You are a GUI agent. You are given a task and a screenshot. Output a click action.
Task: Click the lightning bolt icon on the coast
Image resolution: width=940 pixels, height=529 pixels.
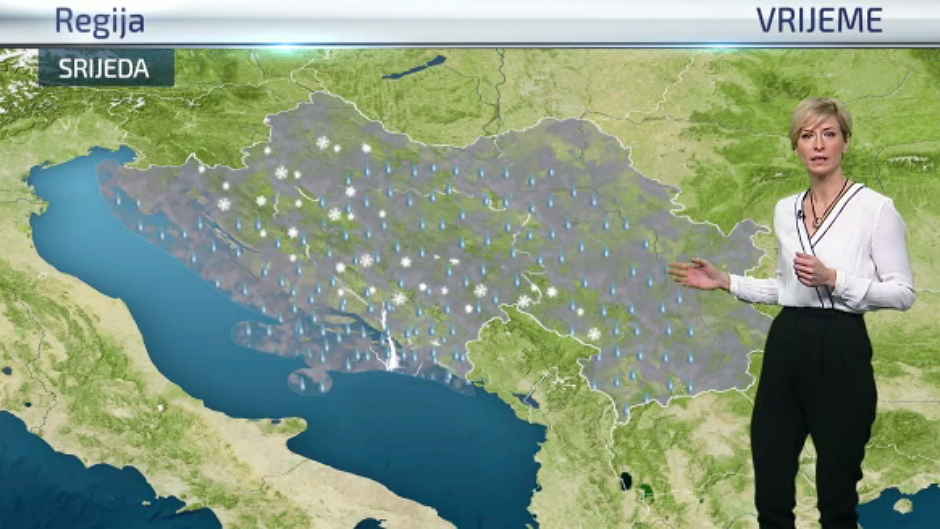(390, 350)
